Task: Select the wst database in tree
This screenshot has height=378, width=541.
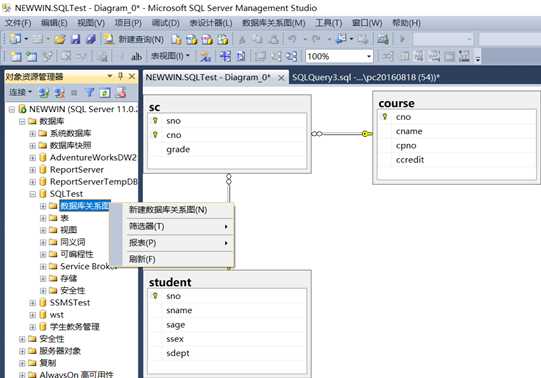Action: click(x=57, y=315)
